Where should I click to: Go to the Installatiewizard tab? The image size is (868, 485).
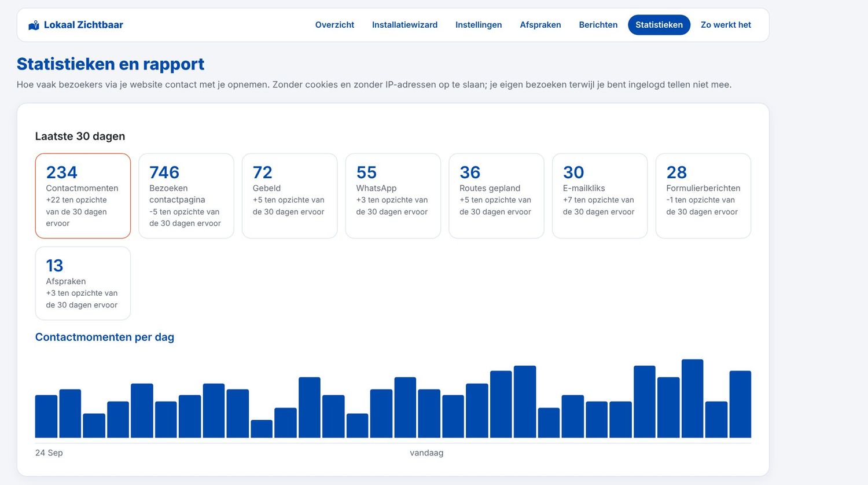tap(404, 25)
